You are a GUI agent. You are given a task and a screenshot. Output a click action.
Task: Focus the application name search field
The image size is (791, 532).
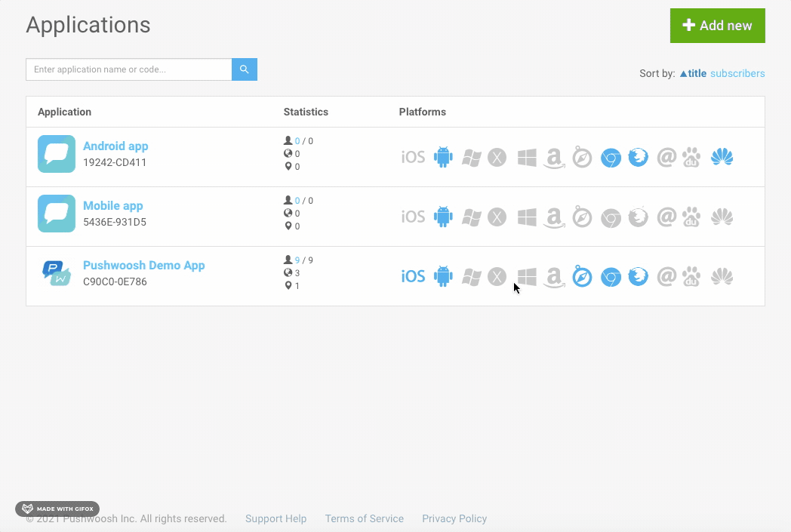click(128, 69)
